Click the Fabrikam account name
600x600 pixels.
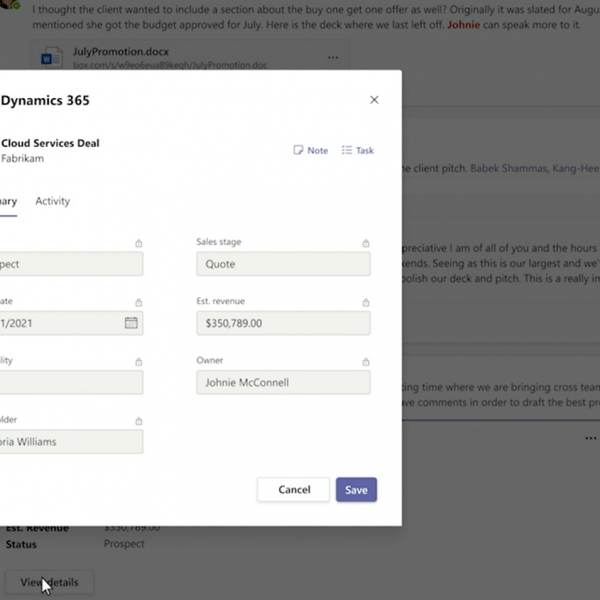coord(22,158)
